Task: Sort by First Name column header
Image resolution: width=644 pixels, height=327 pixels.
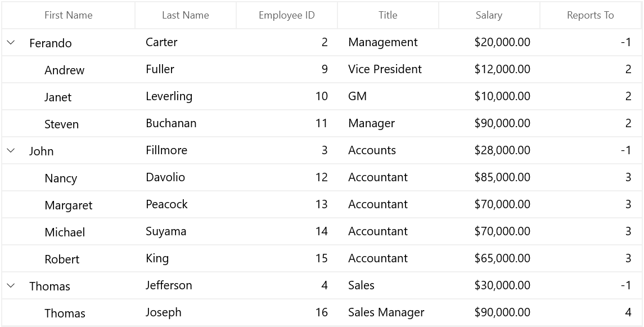Action: click(68, 15)
